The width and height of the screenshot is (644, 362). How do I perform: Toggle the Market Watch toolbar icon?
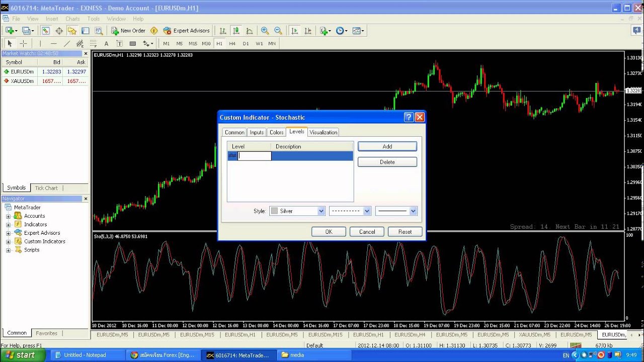(45, 31)
